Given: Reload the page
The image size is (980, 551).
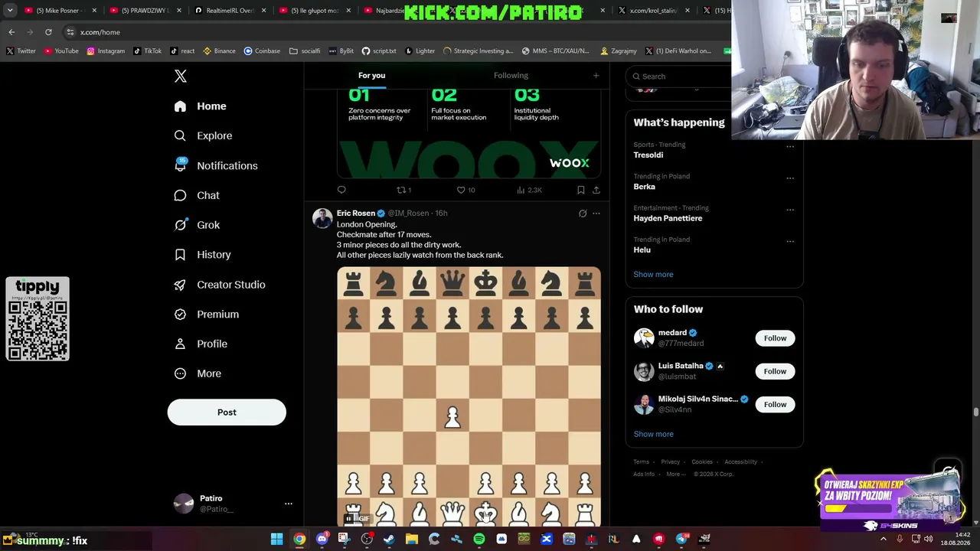Looking at the screenshot, I should (x=48, y=32).
